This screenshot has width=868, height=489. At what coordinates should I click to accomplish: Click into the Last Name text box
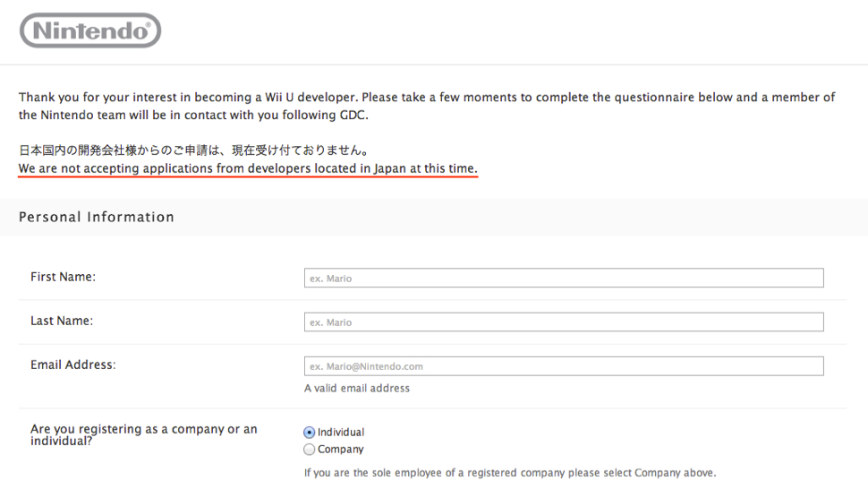pos(564,322)
